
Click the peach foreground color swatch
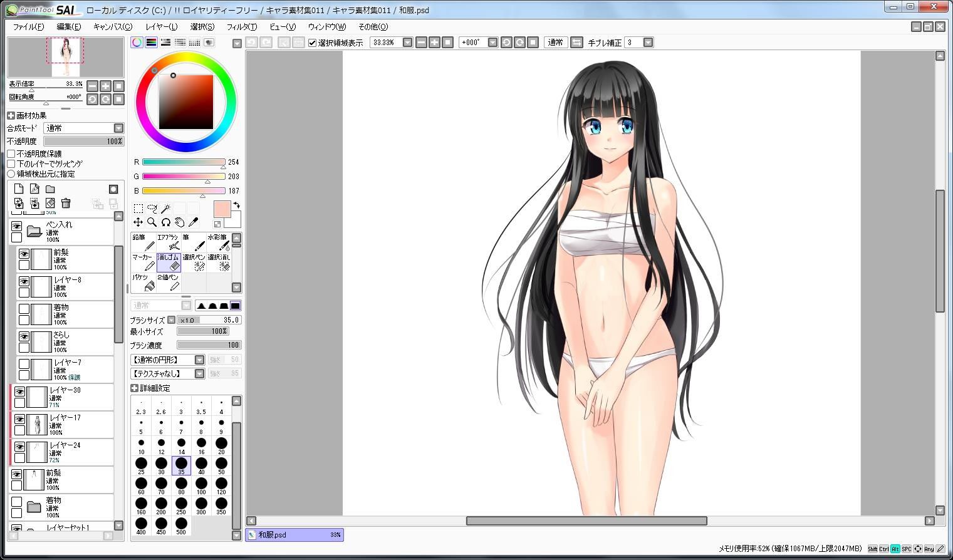click(x=222, y=209)
